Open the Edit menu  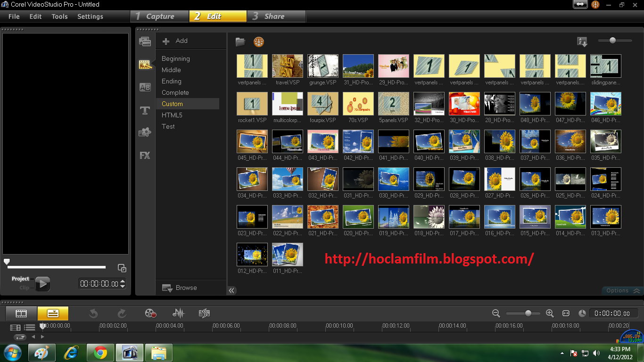pos(35,16)
